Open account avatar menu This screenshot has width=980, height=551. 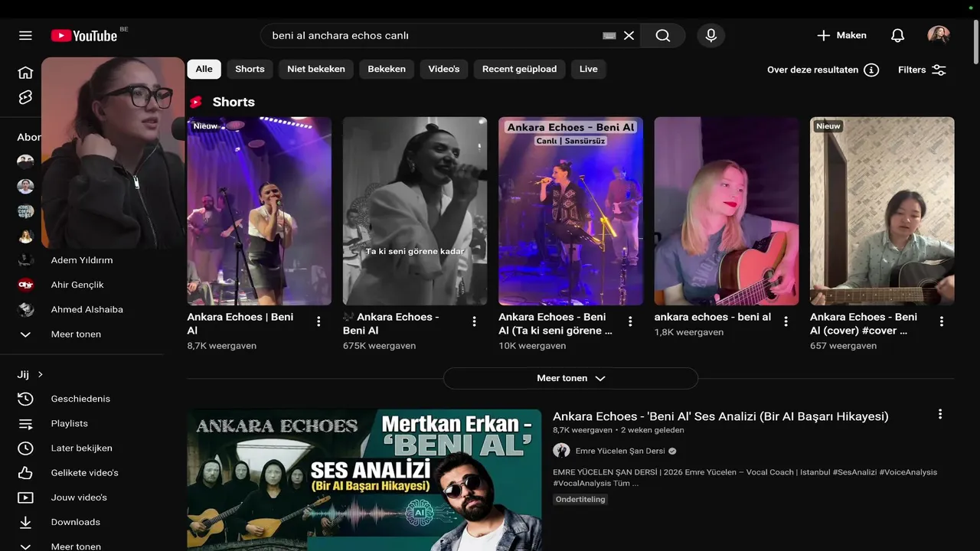pyautogui.click(x=939, y=35)
